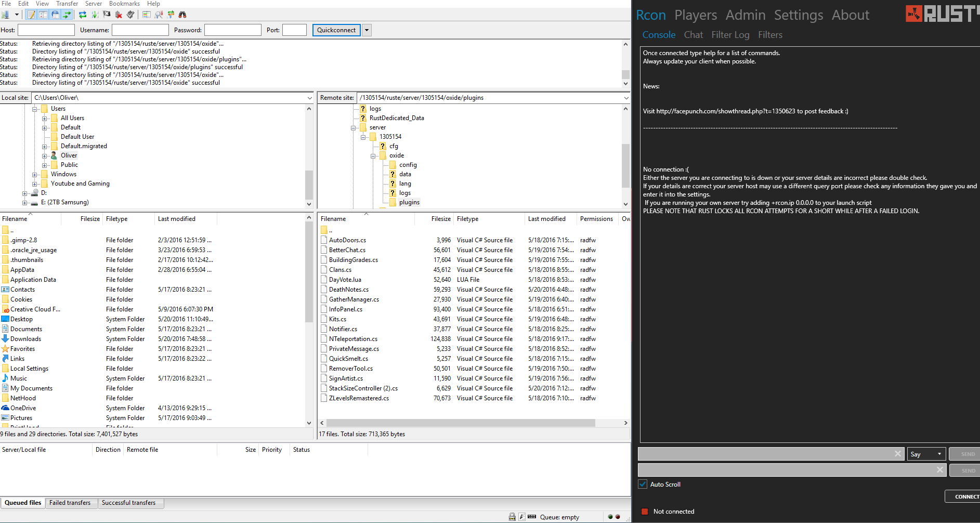The image size is (980, 523).
Task: Click the speed limits icon in status bar
Action: pos(532,517)
